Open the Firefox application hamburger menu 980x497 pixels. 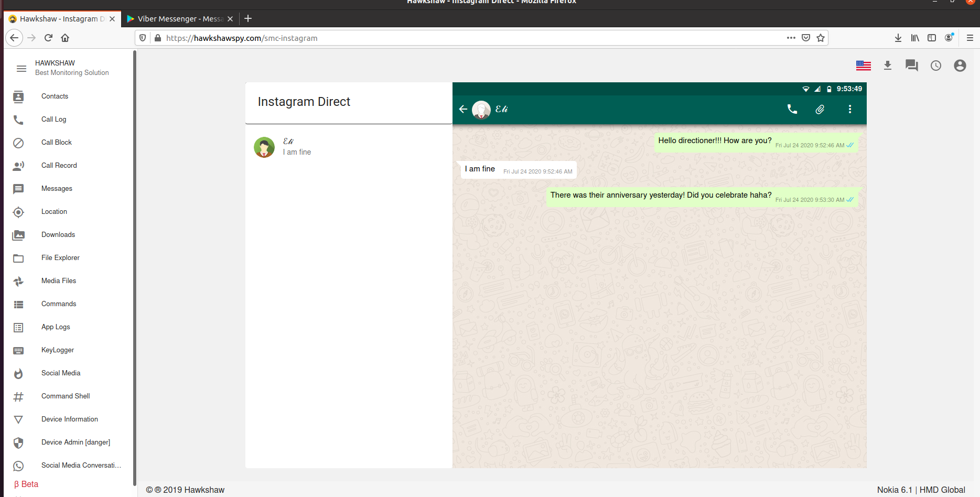[970, 38]
